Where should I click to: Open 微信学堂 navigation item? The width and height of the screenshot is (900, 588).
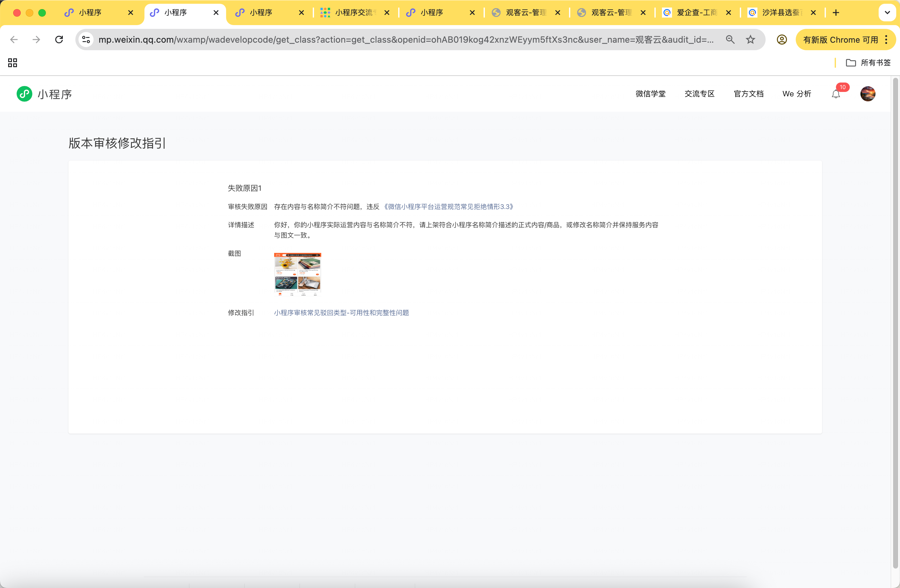(650, 94)
